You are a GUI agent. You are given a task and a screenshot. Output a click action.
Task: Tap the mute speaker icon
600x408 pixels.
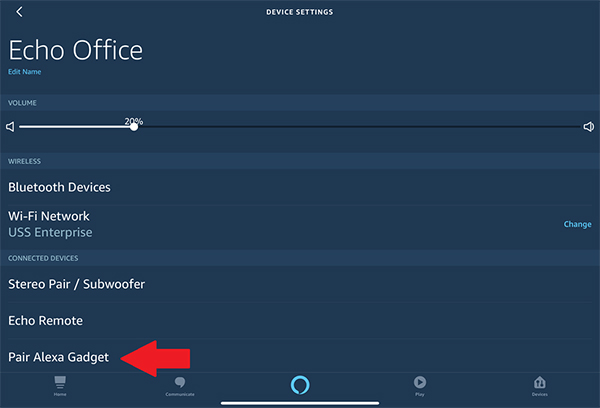[10, 127]
